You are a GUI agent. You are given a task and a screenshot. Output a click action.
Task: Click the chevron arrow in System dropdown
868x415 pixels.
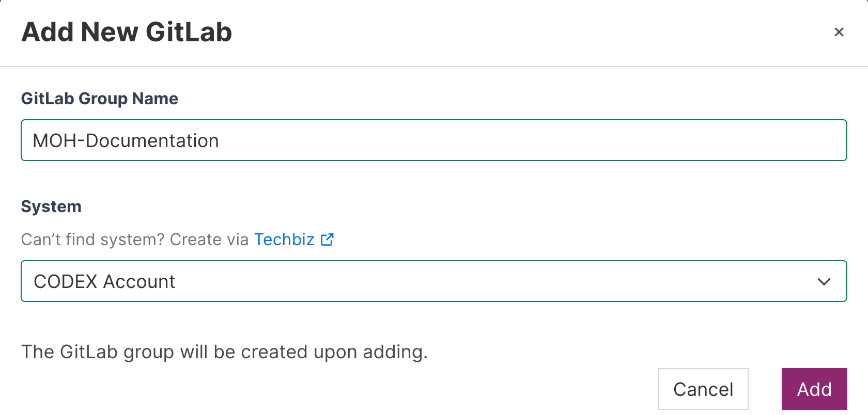pyautogui.click(x=824, y=282)
